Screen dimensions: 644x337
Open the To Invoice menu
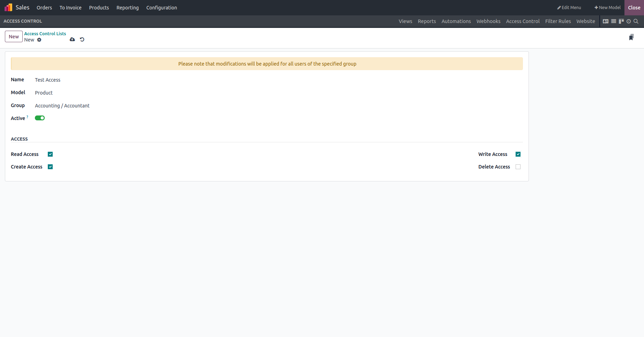point(70,8)
